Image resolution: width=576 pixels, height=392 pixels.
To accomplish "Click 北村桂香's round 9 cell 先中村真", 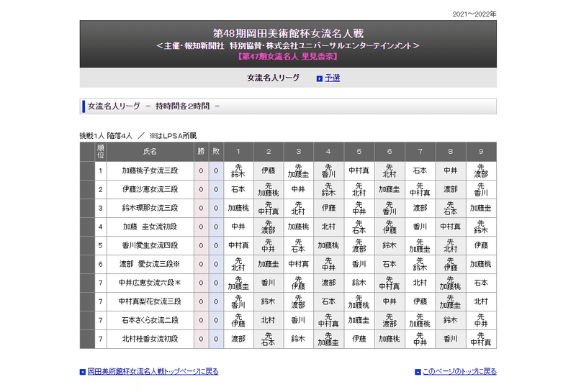I will point(481,339).
